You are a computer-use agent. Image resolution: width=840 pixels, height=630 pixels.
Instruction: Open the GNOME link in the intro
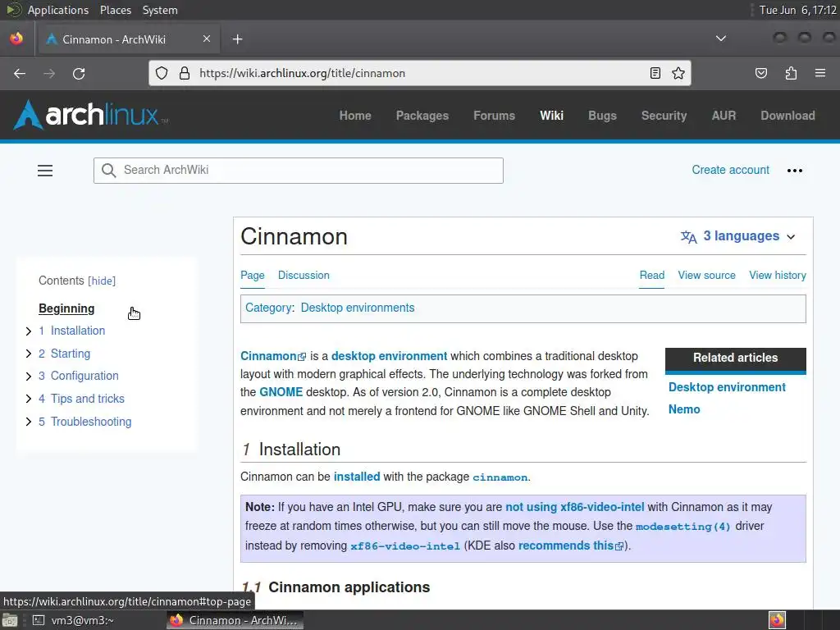[x=281, y=392]
